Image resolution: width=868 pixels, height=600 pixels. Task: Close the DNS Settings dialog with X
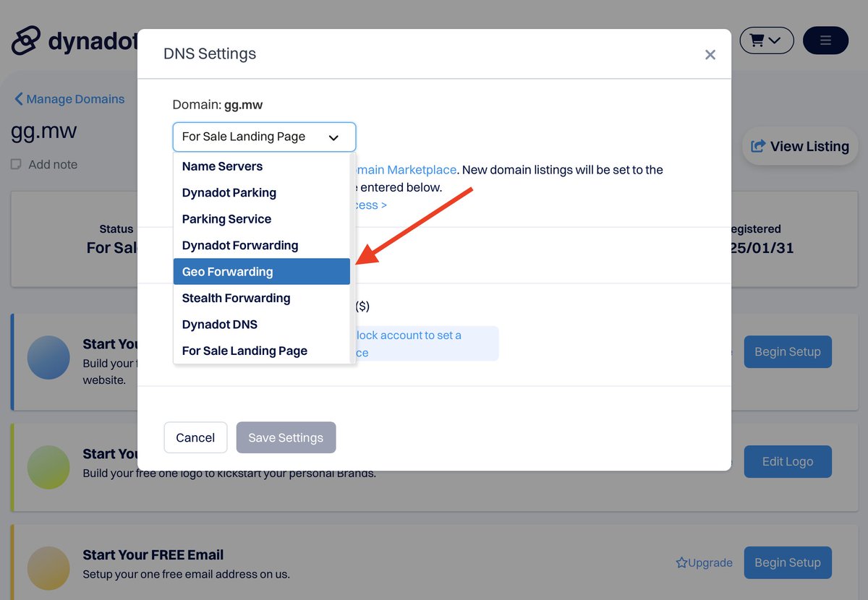point(710,55)
